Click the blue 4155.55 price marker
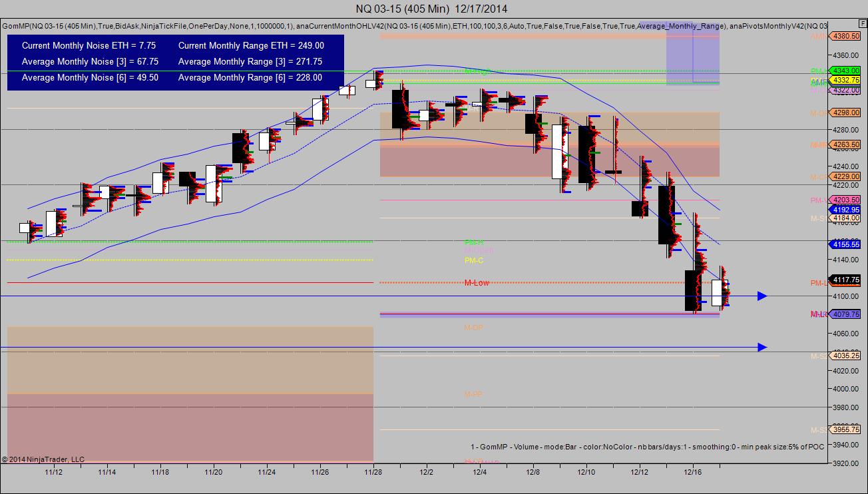The width and height of the screenshot is (868, 494). click(845, 244)
